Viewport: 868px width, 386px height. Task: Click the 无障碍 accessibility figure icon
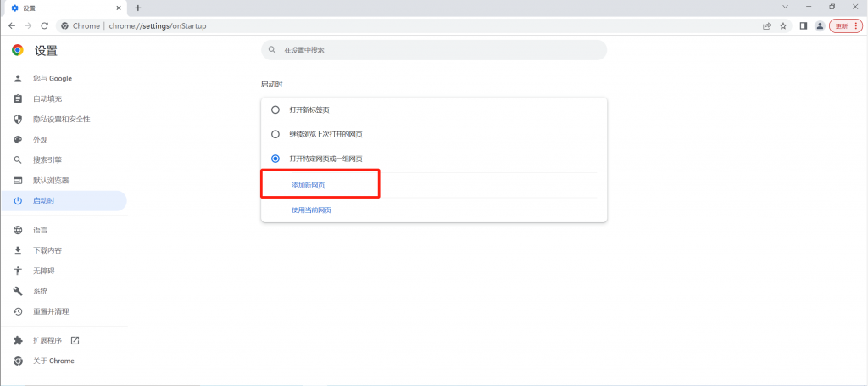coord(18,271)
